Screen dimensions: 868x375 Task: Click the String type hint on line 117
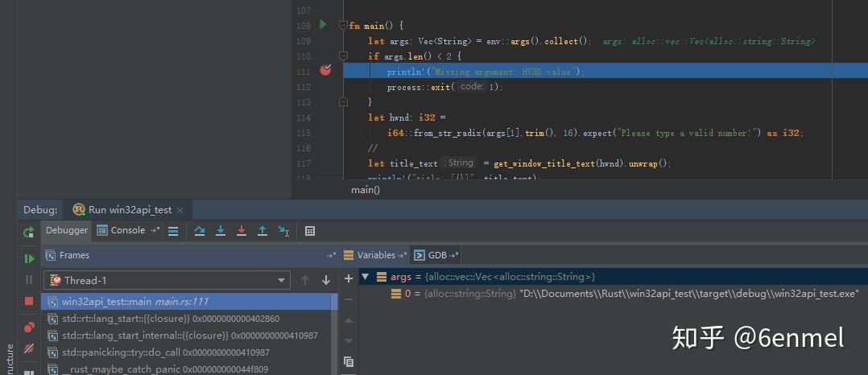point(459,163)
